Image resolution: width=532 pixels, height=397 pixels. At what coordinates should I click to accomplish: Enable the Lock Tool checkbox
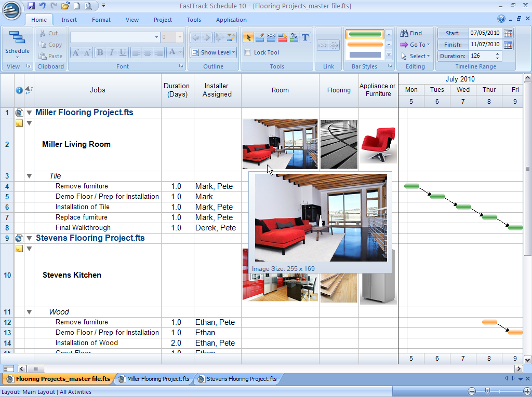[248, 52]
